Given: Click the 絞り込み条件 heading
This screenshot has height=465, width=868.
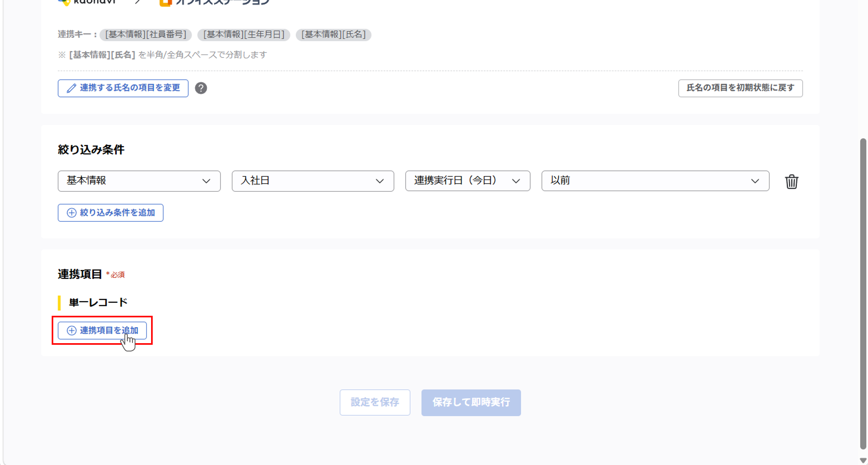Looking at the screenshot, I should click(x=91, y=149).
